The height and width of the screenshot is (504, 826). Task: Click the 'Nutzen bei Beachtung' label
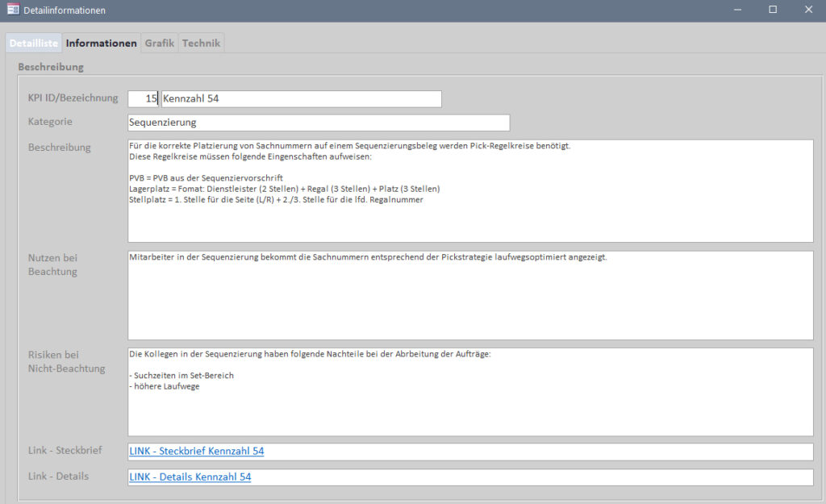(52, 264)
